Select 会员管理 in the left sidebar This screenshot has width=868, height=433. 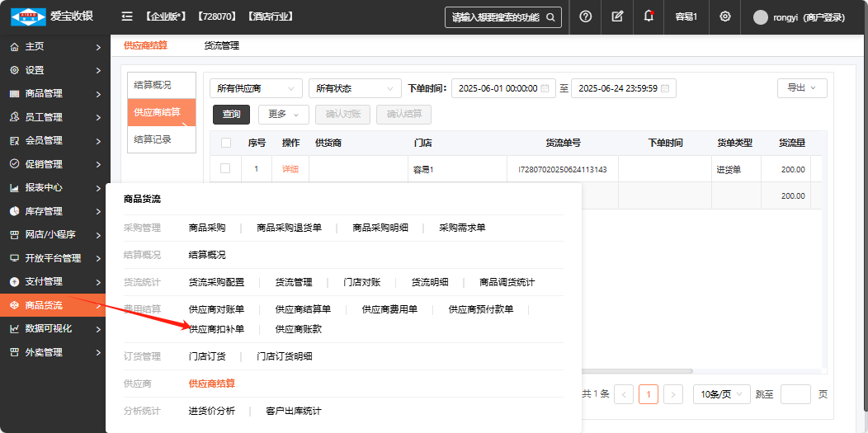[44, 140]
